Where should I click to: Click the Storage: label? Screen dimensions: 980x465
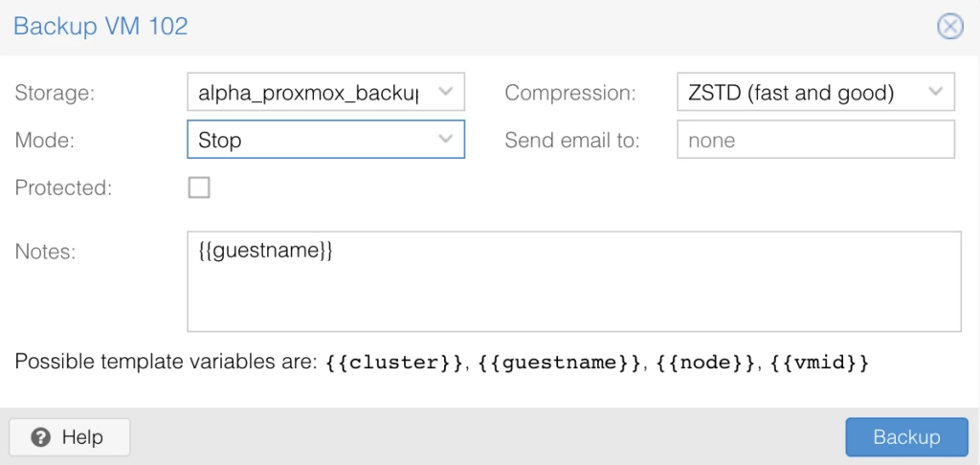coord(56,93)
